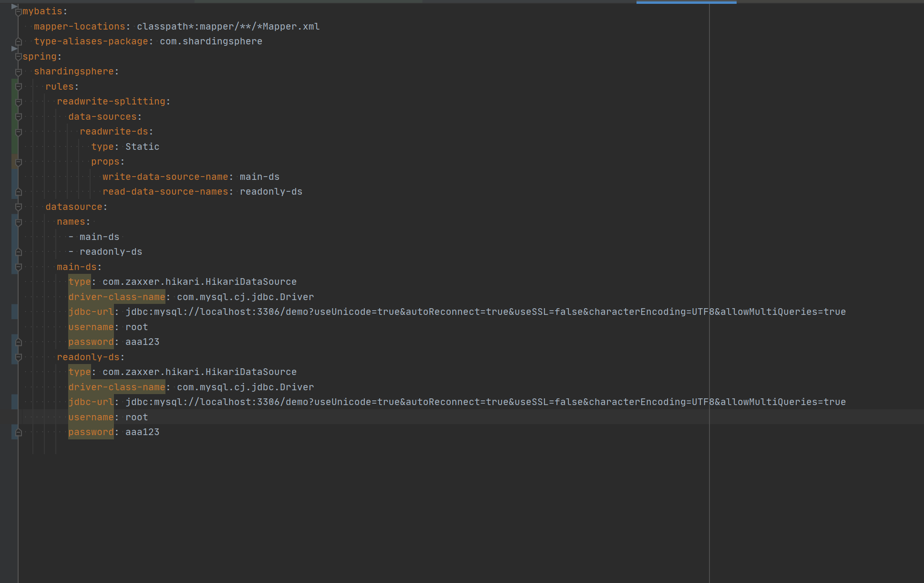This screenshot has height=583, width=924.
Task: Fold the readwrite-splitting section
Action: [18, 102]
